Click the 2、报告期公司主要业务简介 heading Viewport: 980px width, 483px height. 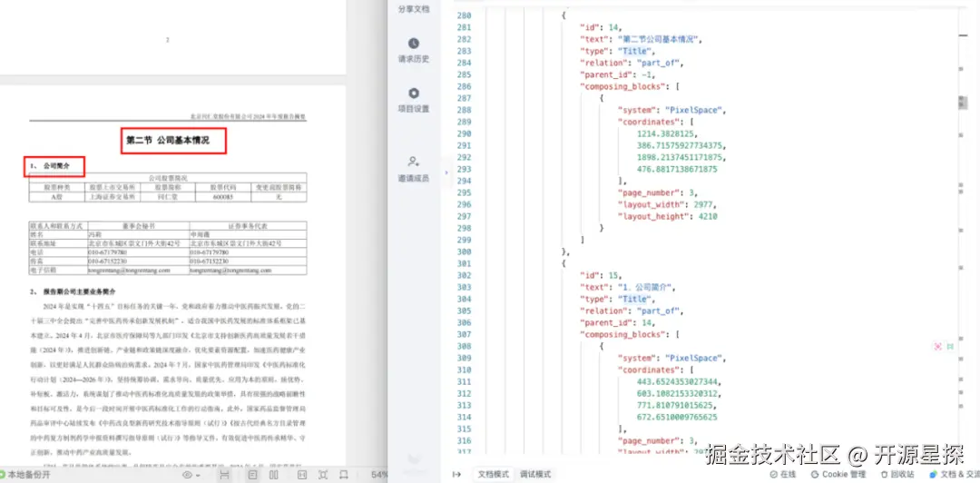click(x=72, y=291)
